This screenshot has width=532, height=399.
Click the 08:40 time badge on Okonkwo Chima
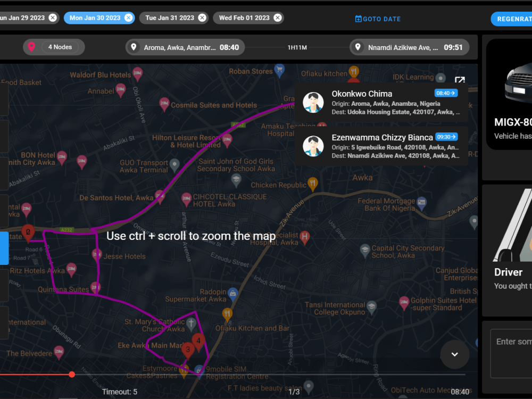(x=446, y=93)
